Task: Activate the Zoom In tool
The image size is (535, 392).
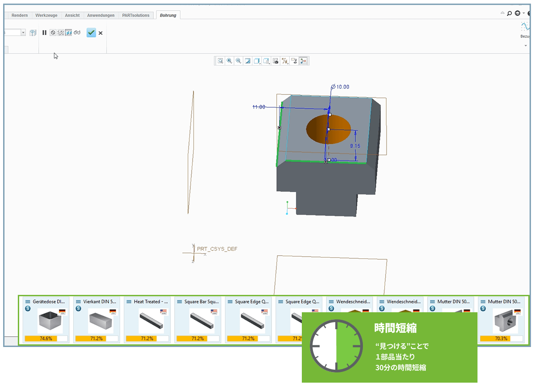Action: coord(229,61)
